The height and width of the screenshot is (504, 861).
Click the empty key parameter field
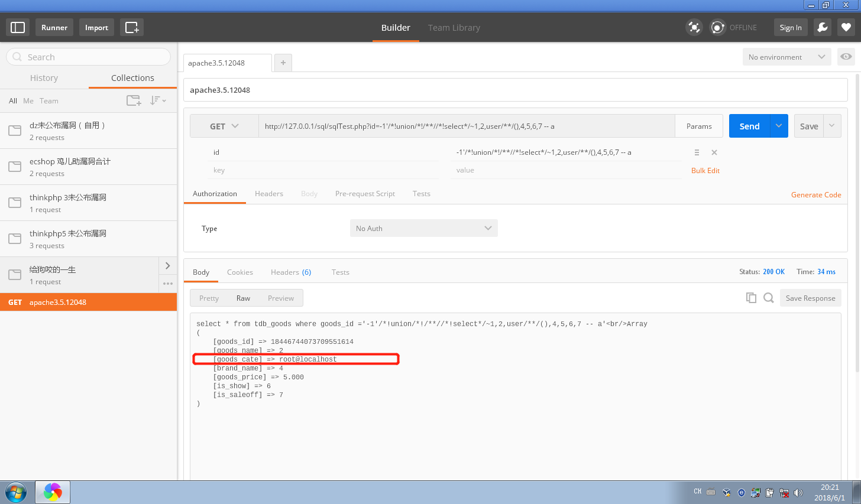click(322, 170)
